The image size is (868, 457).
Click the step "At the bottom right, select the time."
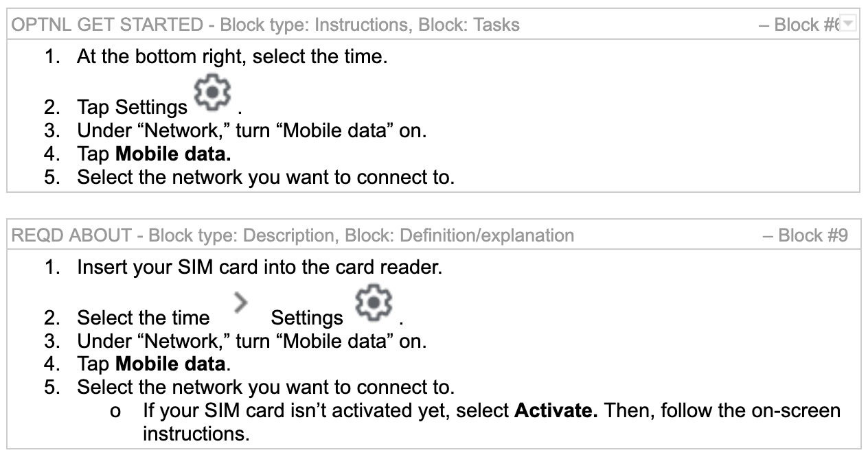[x=232, y=56]
